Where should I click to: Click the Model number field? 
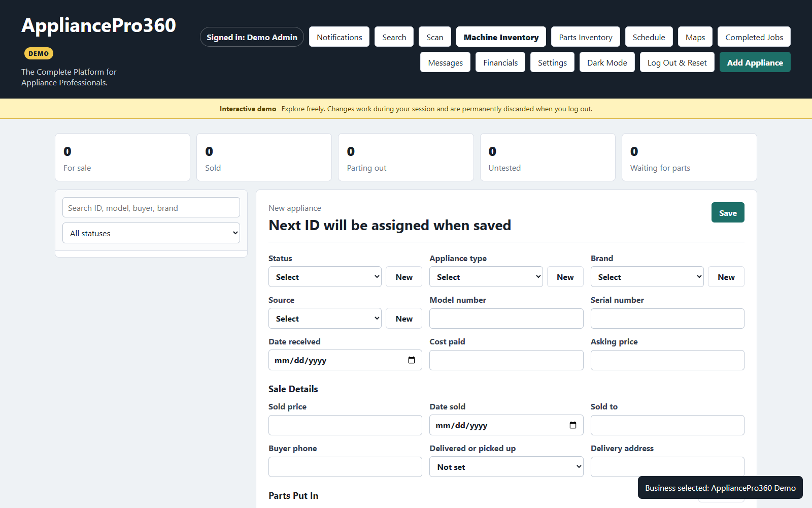pos(506,319)
